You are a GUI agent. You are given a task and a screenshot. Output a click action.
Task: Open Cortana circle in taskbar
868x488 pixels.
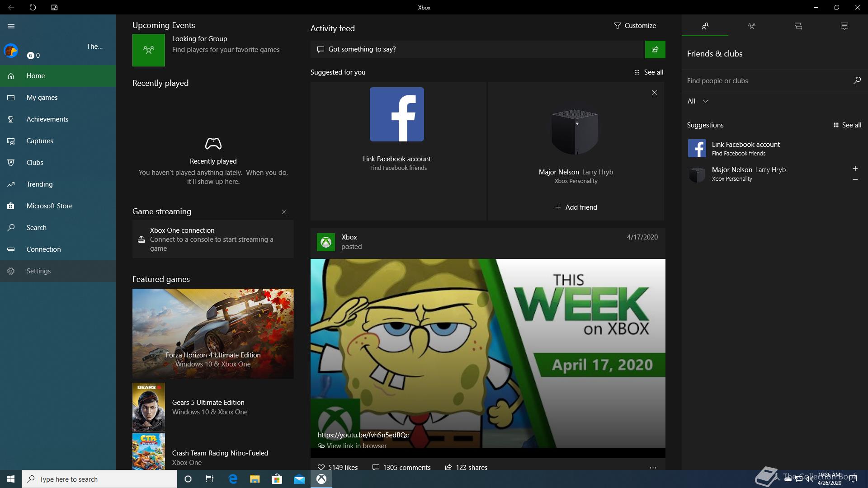tap(188, 479)
